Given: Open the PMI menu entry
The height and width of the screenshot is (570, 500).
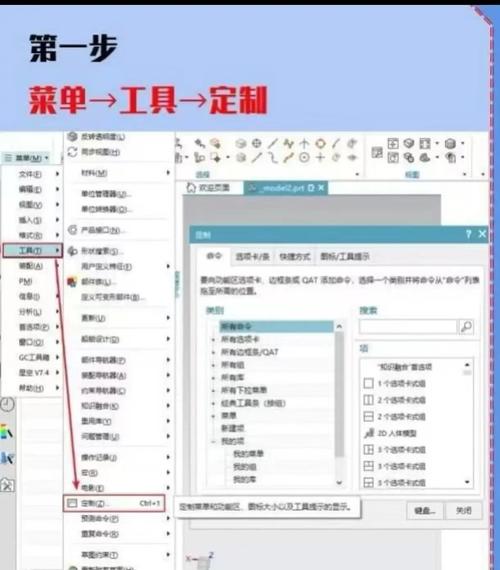Looking at the screenshot, I should (x=32, y=281).
